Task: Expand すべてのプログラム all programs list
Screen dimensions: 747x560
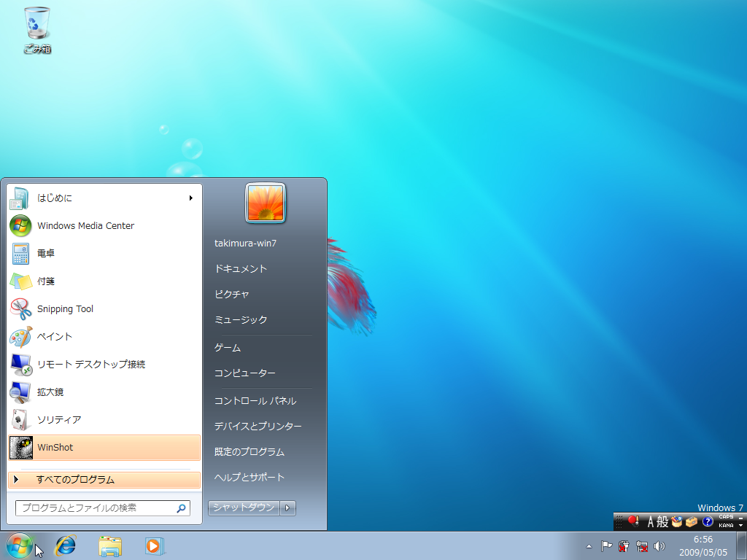Action: click(104, 480)
